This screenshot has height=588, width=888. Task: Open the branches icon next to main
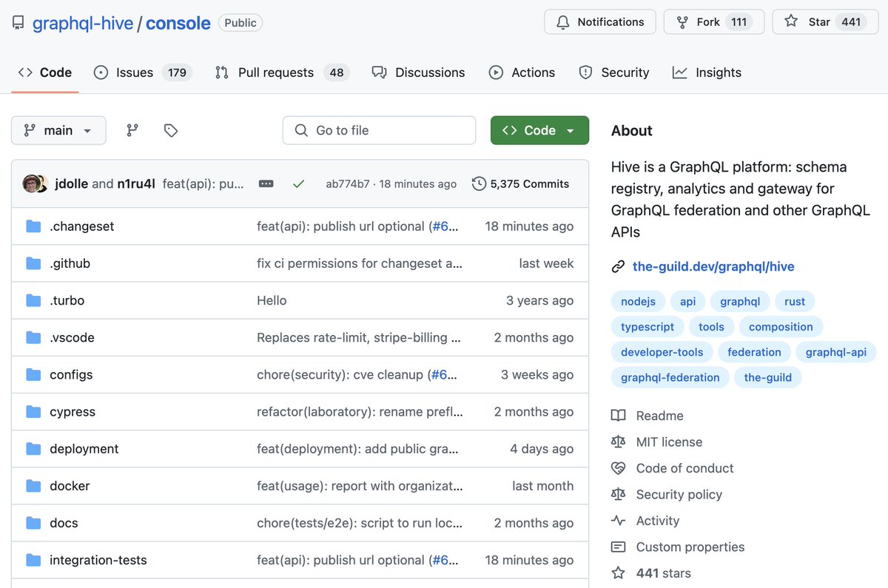tap(132, 130)
